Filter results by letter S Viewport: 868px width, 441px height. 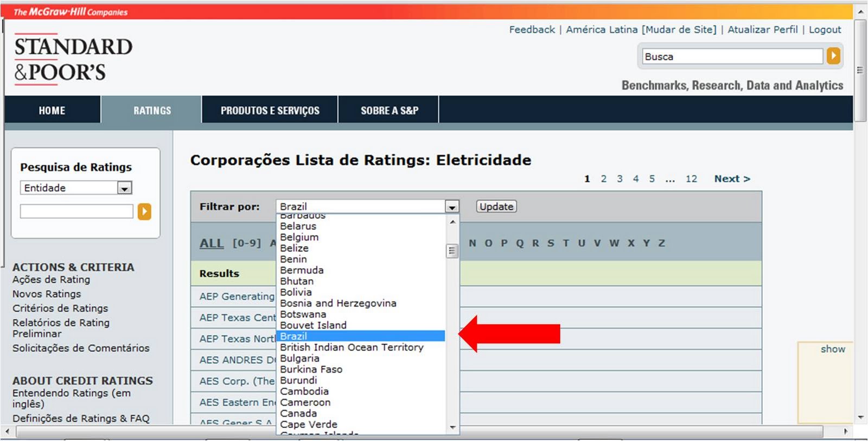[x=551, y=243]
